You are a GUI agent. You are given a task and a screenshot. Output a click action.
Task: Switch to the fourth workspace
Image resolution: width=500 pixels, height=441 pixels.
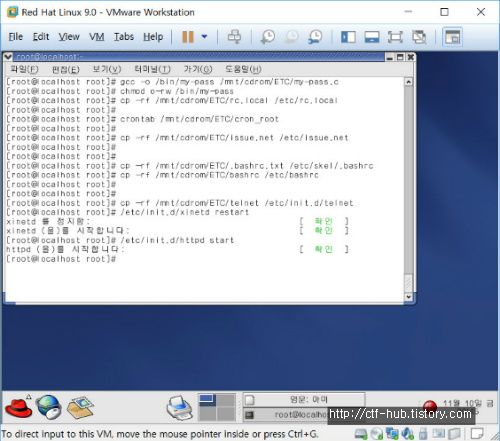(x=226, y=414)
